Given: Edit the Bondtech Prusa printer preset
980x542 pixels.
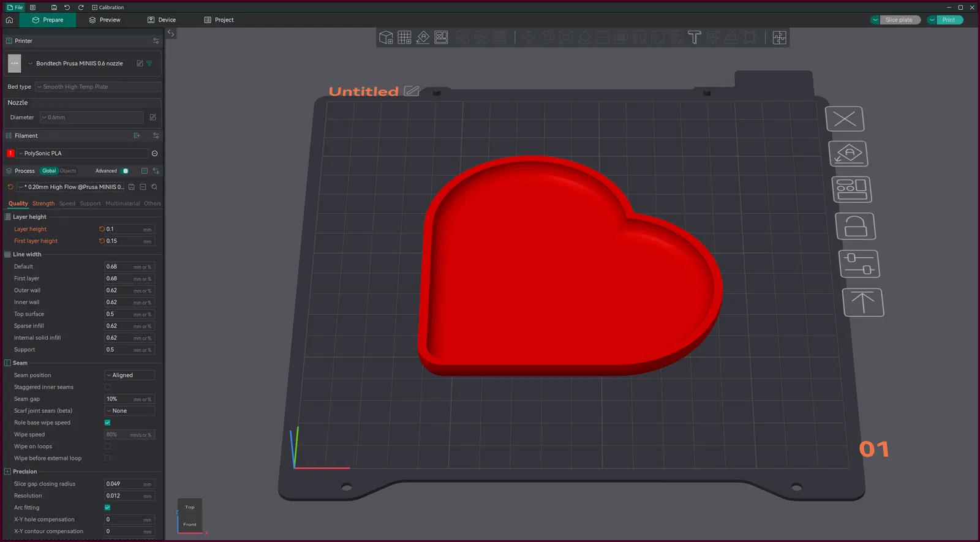Looking at the screenshot, I should [140, 64].
